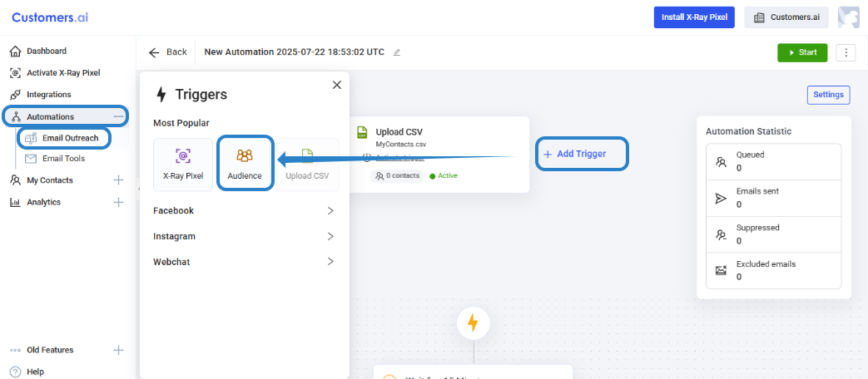868x379 pixels.
Task: Open Email Tools submenu item
Action: pyautogui.click(x=63, y=159)
